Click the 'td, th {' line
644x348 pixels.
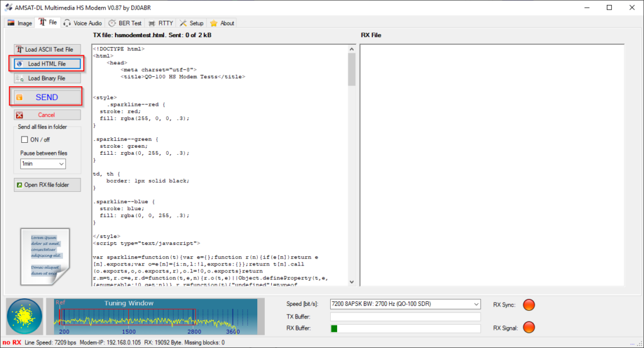pos(107,174)
